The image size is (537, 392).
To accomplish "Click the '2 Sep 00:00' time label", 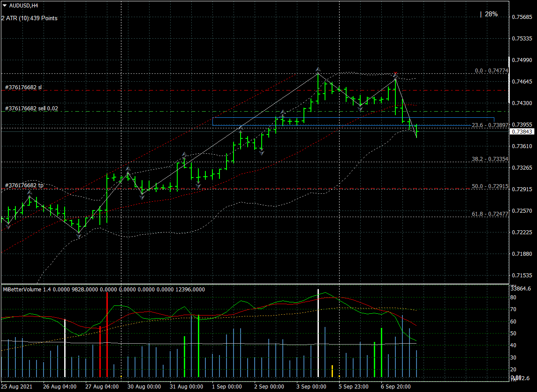I will tap(269, 387).
